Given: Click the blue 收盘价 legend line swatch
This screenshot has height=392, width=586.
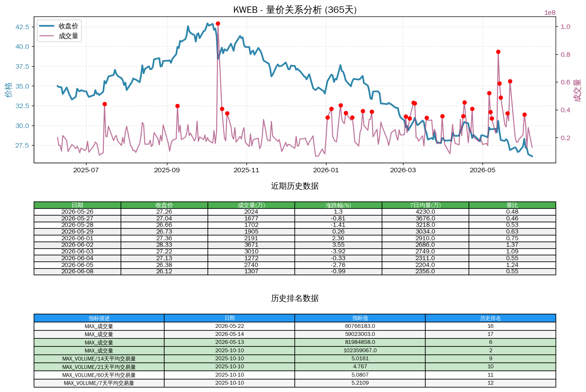Looking at the screenshot, I should pos(47,26).
